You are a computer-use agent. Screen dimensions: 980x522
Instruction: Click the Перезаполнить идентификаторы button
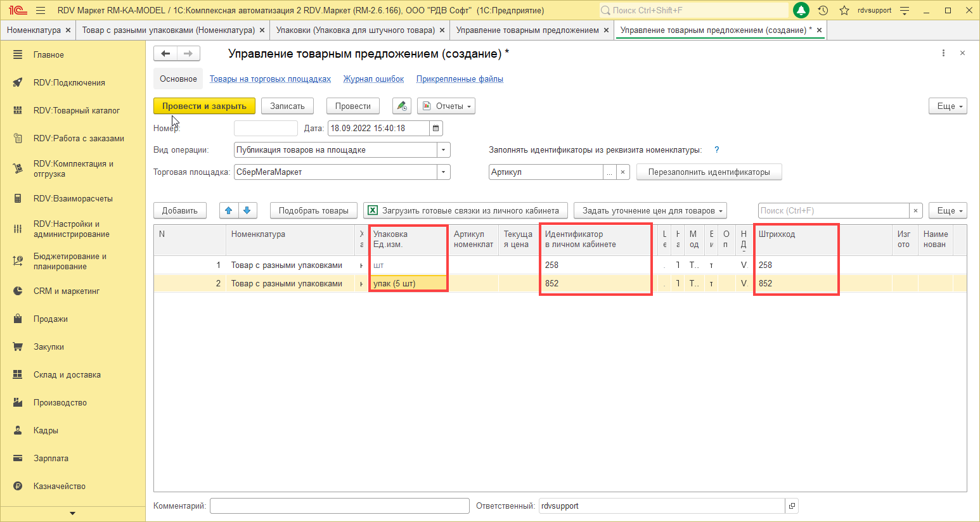(x=709, y=172)
